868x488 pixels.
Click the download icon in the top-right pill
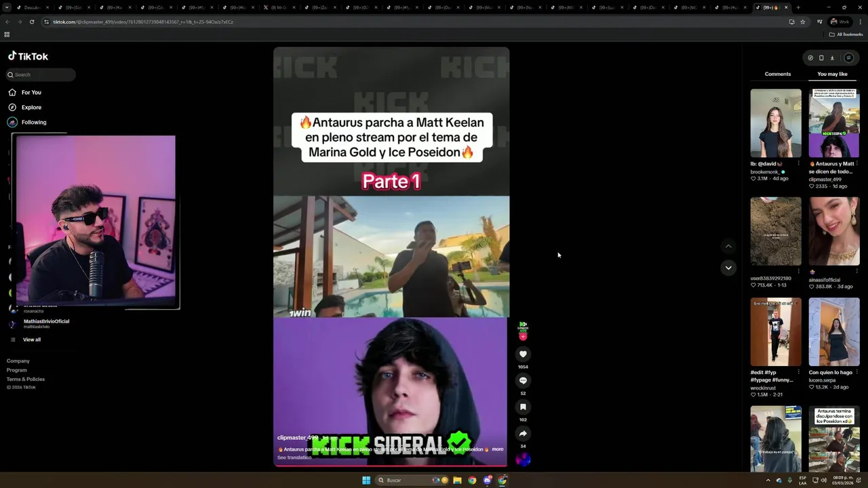832,58
